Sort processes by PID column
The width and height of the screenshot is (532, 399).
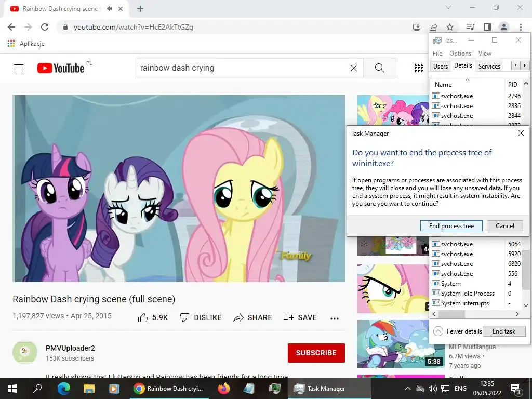pyautogui.click(x=514, y=85)
